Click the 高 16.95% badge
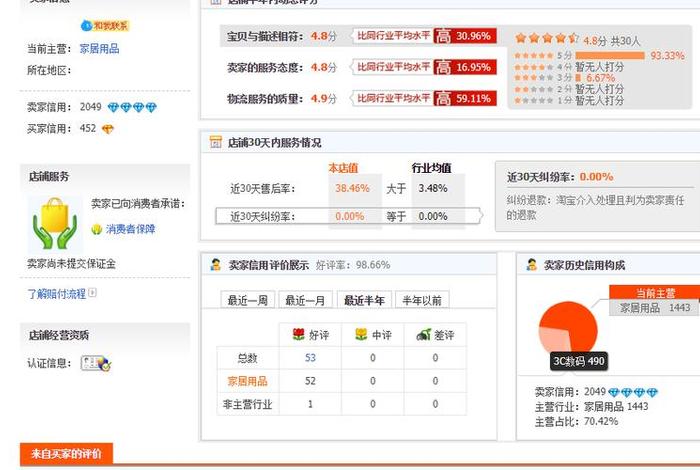The width and height of the screenshot is (700, 470). click(465, 67)
